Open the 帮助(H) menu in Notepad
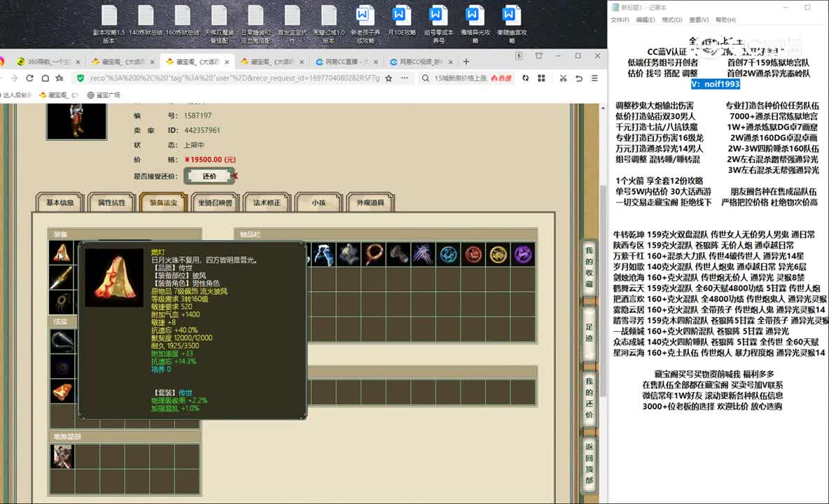The width and height of the screenshot is (829, 504). pyautogui.click(x=725, y=20)
